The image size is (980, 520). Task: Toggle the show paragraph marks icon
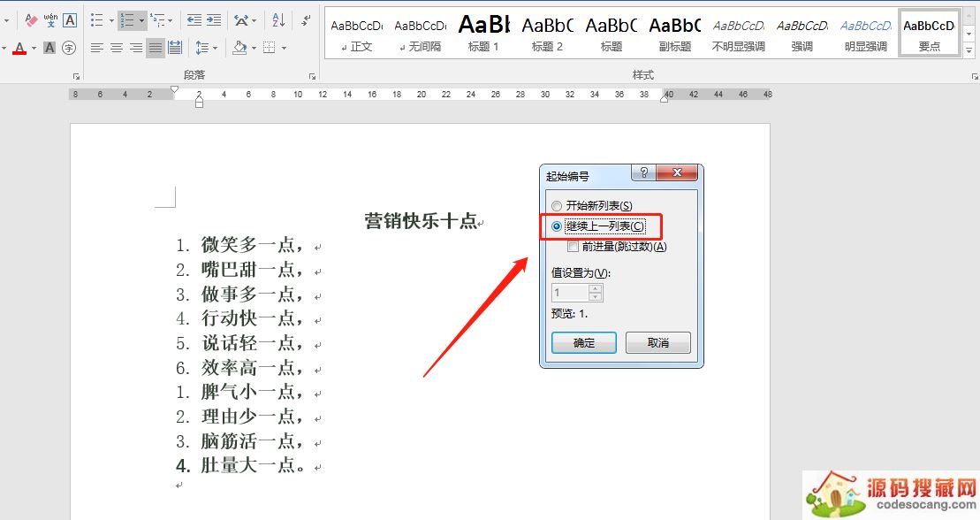click(306, 19)
